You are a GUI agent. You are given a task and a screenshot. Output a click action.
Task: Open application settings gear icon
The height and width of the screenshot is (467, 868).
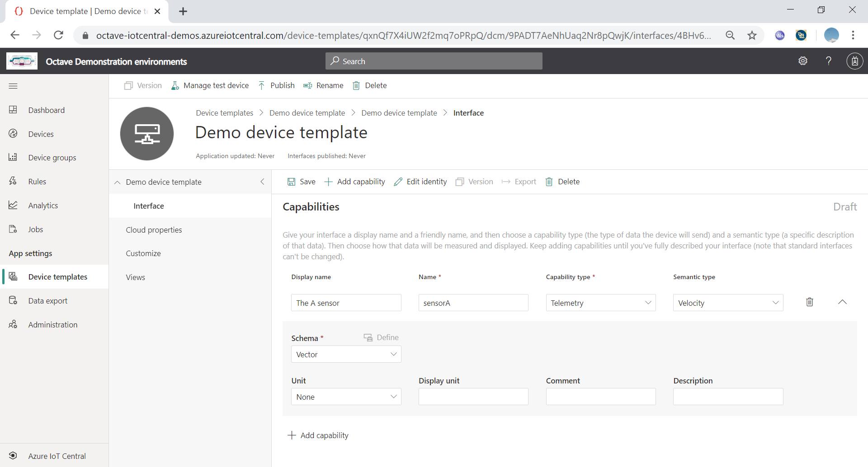point(803,61)
